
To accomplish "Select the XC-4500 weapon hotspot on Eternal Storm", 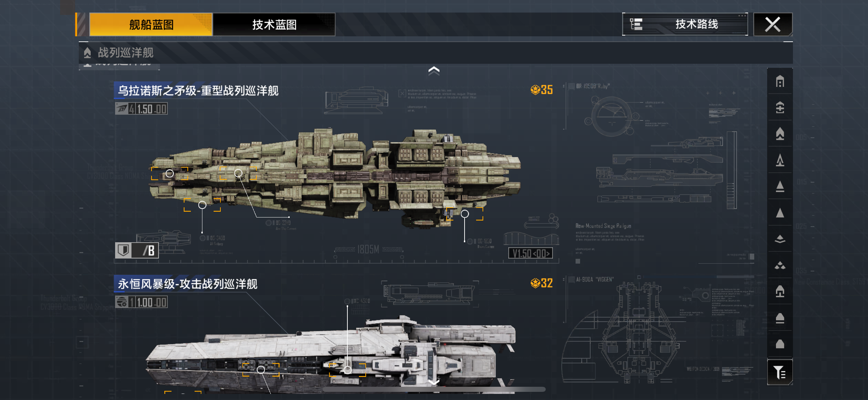I will pos(347,370).
